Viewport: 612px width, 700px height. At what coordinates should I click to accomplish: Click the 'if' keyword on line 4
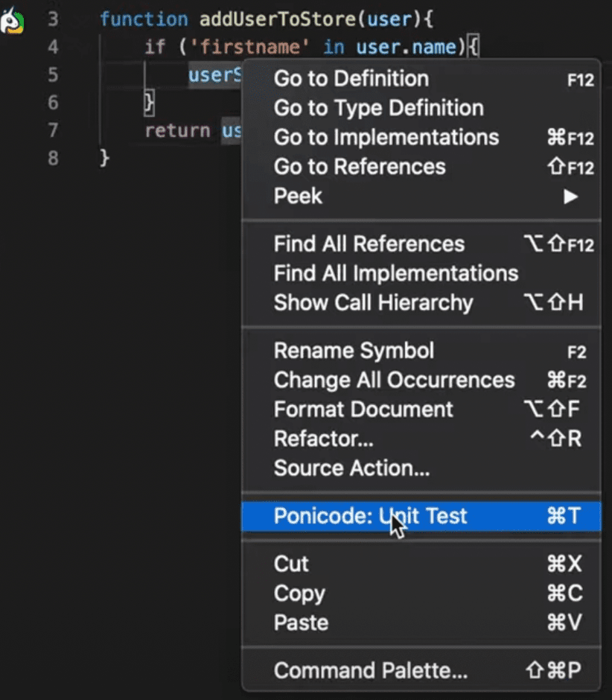coord(155,47)
